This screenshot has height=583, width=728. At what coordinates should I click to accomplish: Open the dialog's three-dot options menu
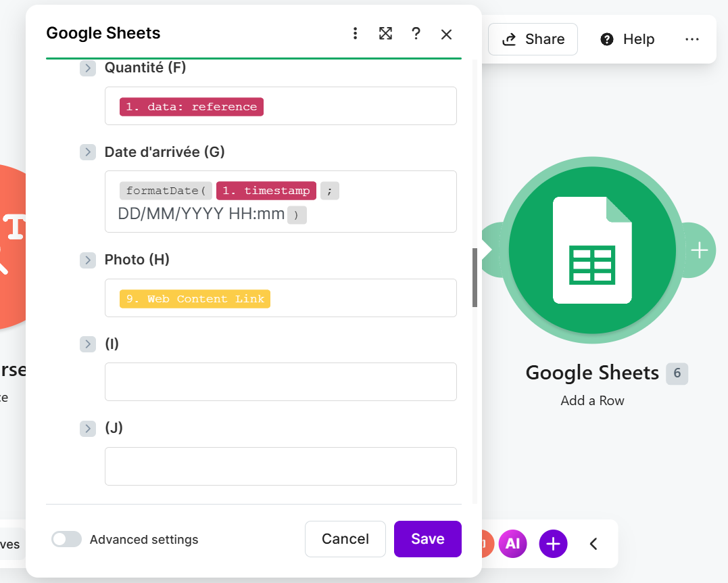tap(355, 33)
